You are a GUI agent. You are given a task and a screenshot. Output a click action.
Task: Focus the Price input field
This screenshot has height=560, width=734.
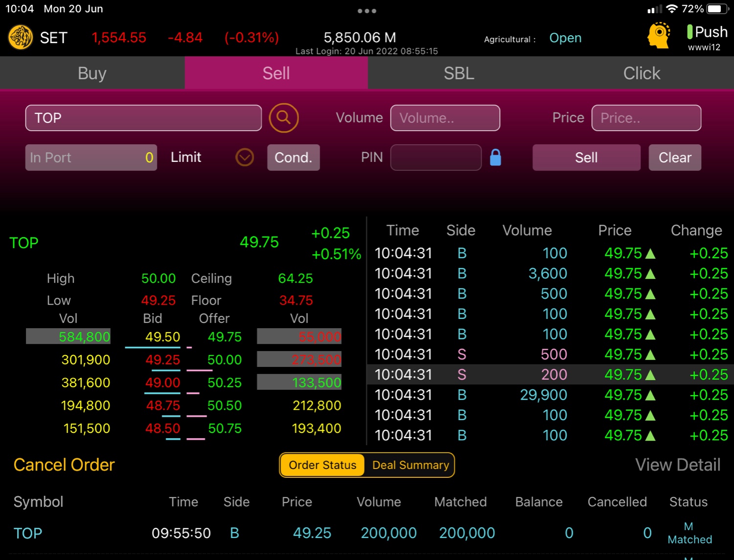tap(646, 118)
